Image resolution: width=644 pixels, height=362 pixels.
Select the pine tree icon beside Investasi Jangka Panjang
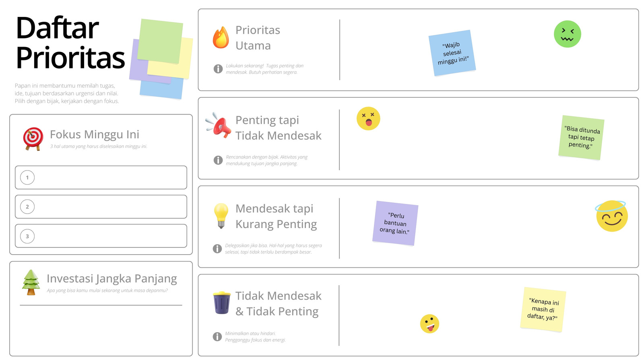[31, 282]
